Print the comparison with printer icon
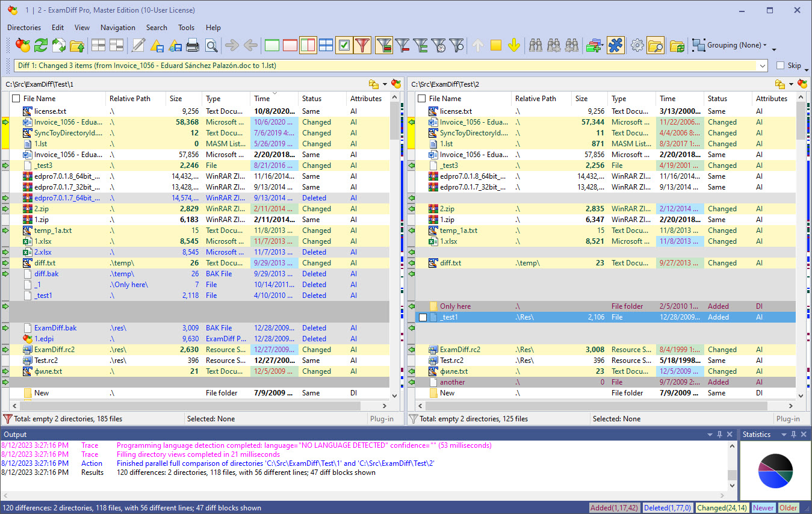The height and width of the screenshot is (514, 812). tap(193, 45)
